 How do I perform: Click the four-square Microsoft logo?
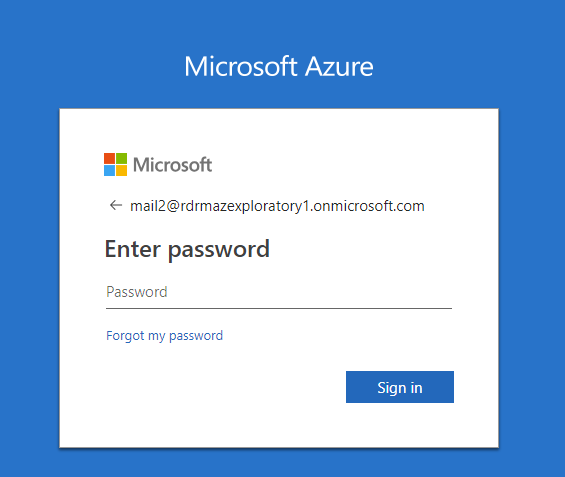(x=115, y=164)
